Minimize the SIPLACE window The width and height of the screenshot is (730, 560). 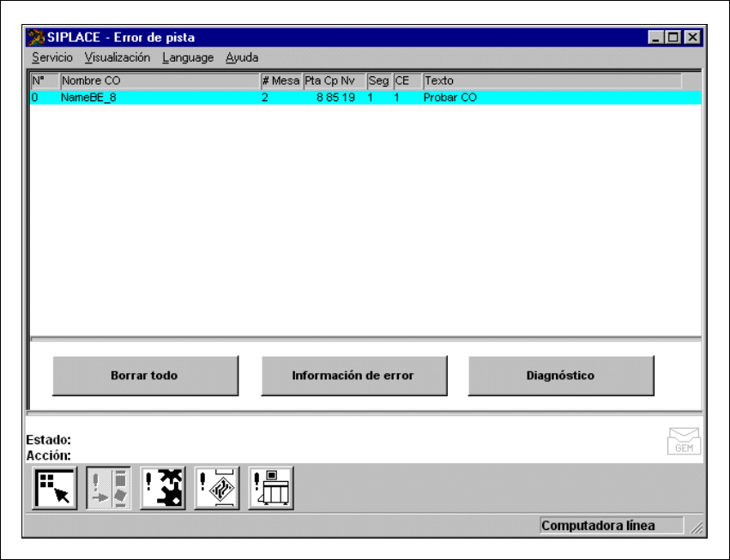click(655, 37)
